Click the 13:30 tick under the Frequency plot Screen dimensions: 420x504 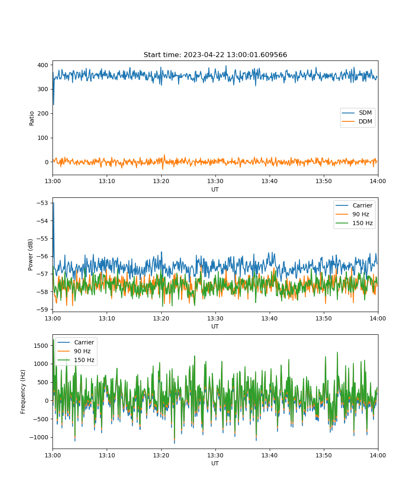coord(215,455)
